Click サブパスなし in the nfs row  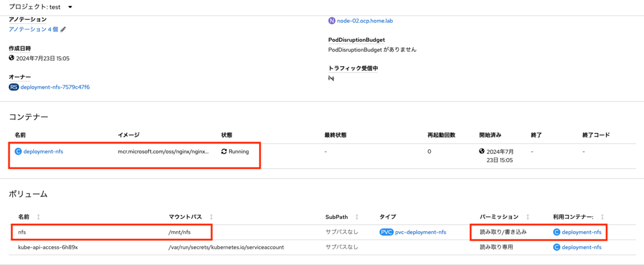(342, 232)
